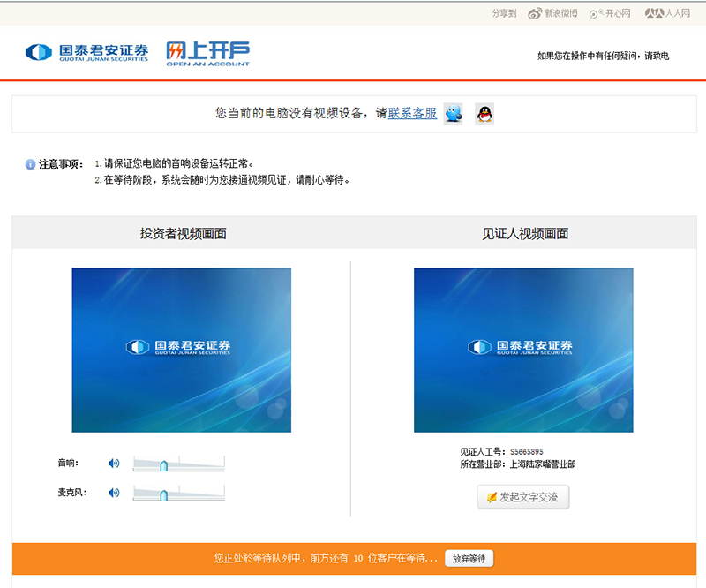Click the investor video preview on the left
Screen dimensions: 706x588
(181, 350)
